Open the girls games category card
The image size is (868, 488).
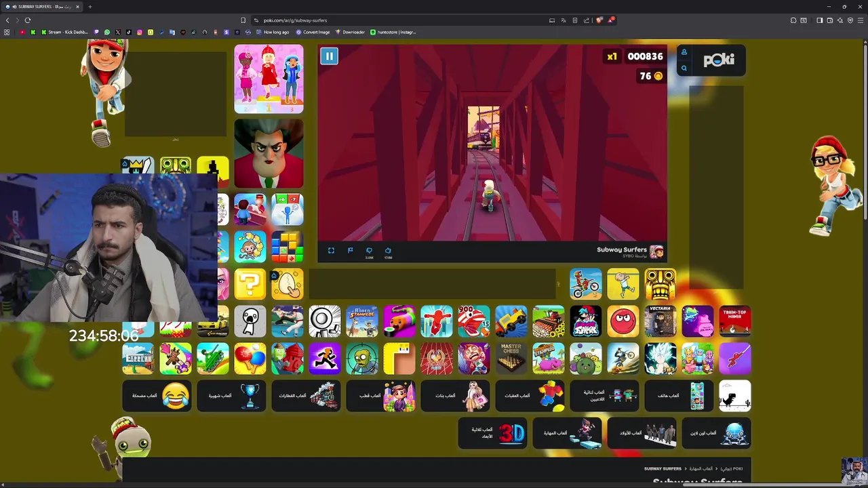tap(455, 396)
